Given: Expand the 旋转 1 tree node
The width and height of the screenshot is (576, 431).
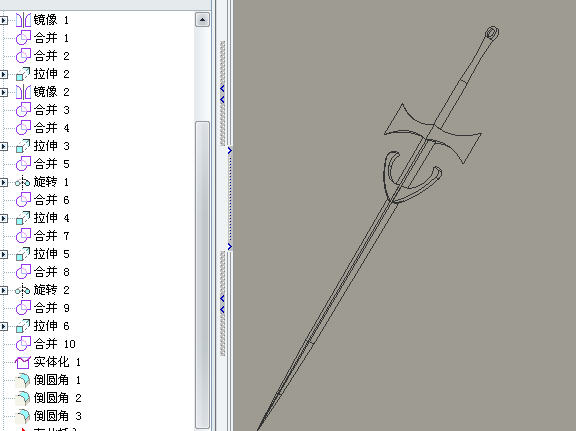Looking at the screenshot, I should pos(4,182).
